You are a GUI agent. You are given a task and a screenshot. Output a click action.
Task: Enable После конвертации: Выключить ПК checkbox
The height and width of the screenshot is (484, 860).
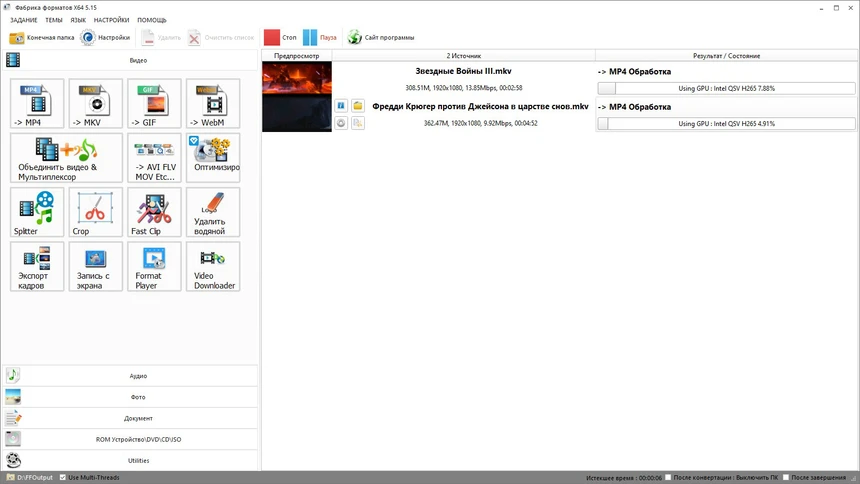coord(668,477)
